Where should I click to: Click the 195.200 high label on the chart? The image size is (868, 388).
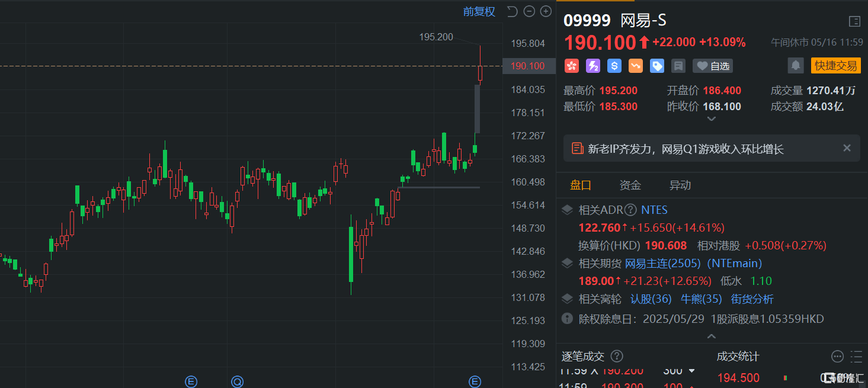click(x=436, y=37)
